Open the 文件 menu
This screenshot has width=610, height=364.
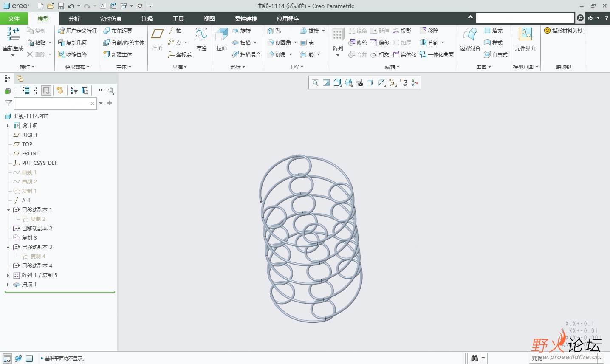(x=14, y=19)
